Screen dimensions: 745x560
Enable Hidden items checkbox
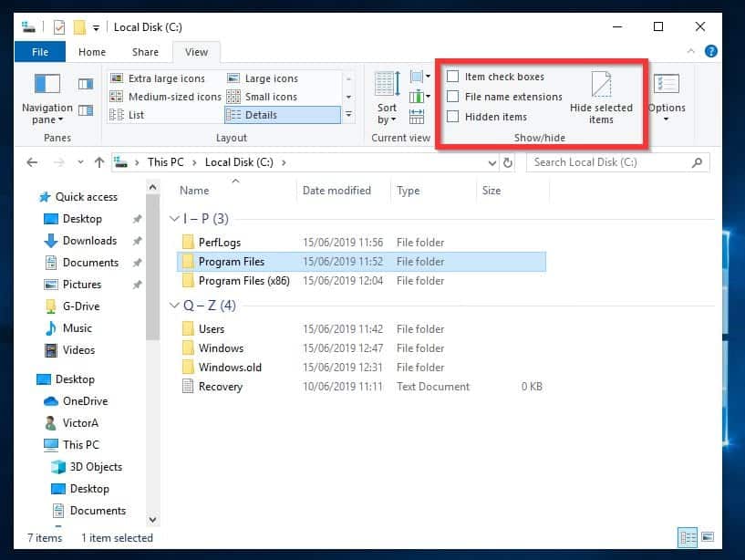[x=453, y=117]
